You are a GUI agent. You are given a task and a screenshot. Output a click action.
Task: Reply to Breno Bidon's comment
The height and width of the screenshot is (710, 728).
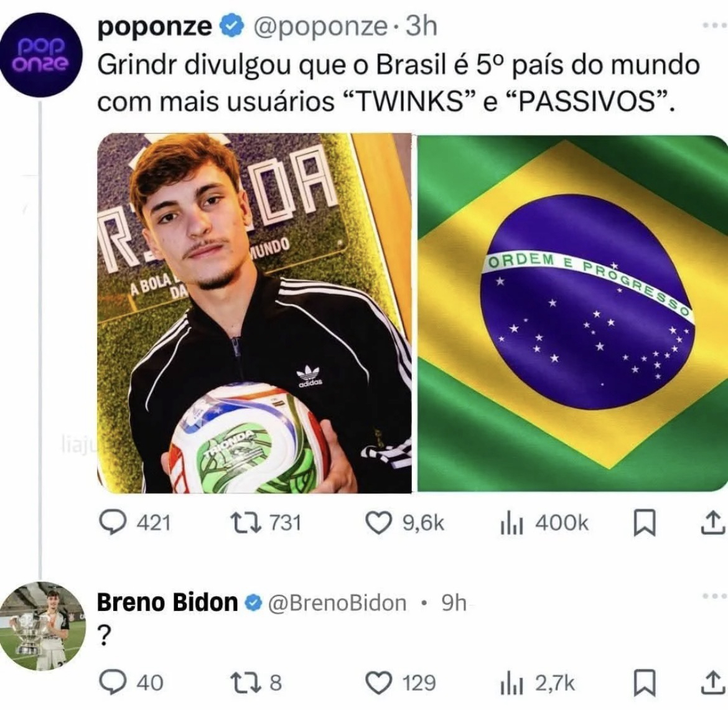point(113,683)
